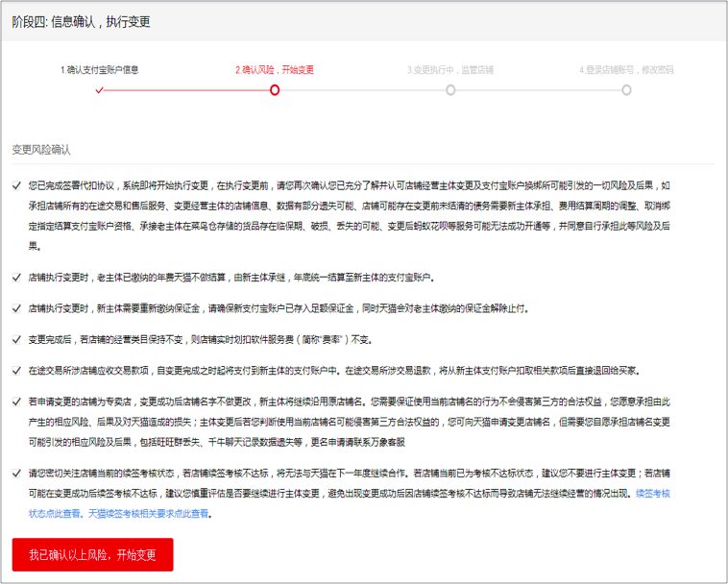Click checkmark beside 请您密切关注续签考核状态 item
The width and height of the screenshot is (728, 584).
click(16, 473)
